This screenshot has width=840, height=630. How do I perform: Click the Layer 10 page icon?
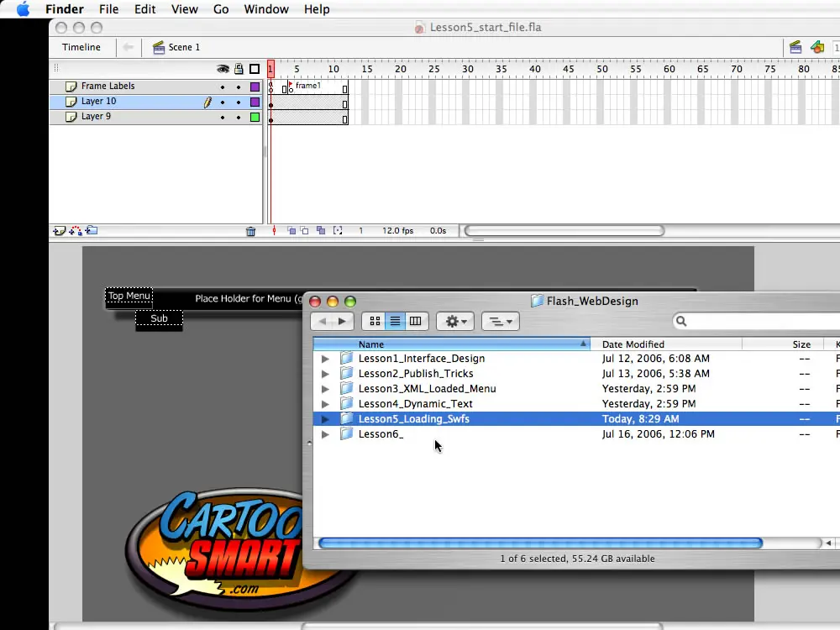pos(71,102)
